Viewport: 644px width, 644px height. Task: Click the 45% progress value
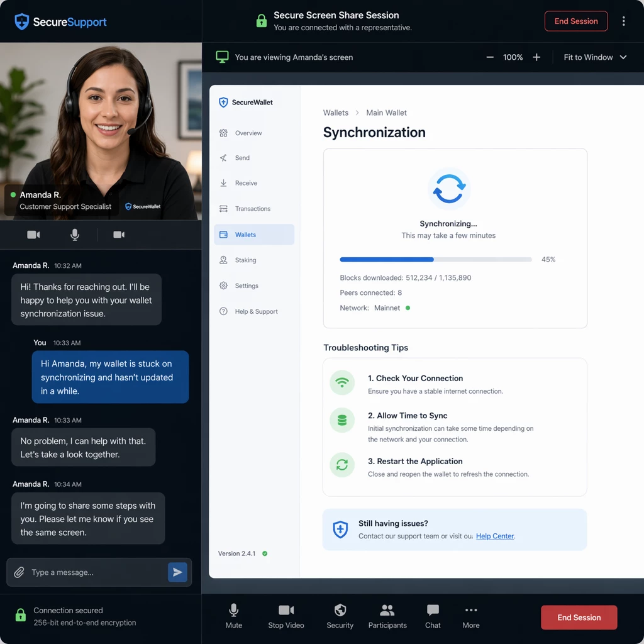tap(548, 260)
